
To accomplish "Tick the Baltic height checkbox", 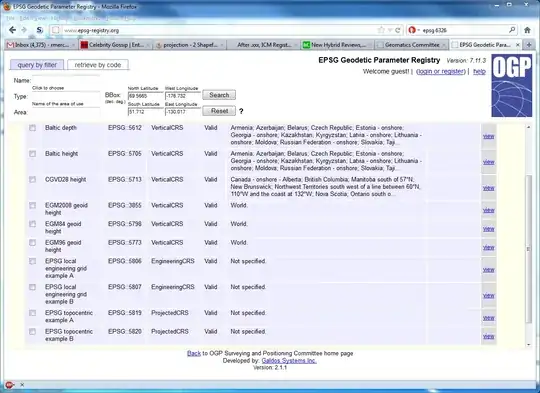I will coord(32,154).
